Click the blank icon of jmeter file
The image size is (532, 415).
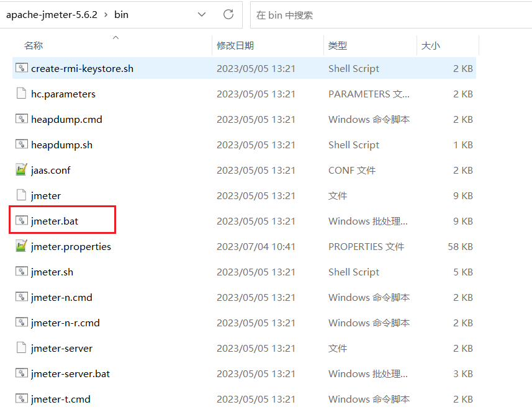(x=21, y=195)
